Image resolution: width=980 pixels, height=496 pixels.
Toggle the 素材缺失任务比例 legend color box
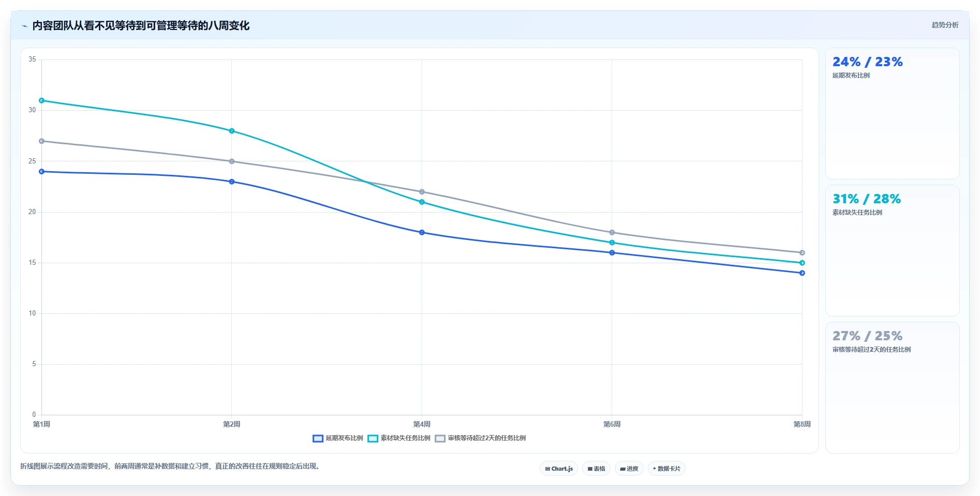[x=373, y=438]
